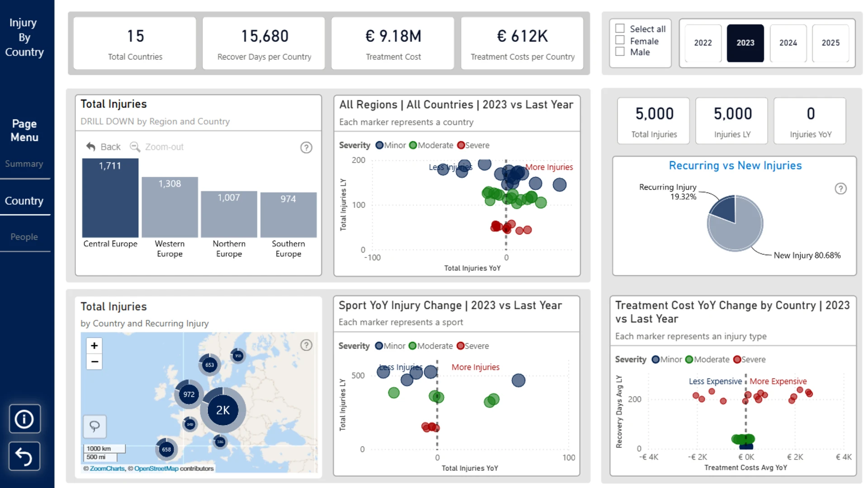Open help icon on Recurring vs New Injuries

[x=840, y=188]
